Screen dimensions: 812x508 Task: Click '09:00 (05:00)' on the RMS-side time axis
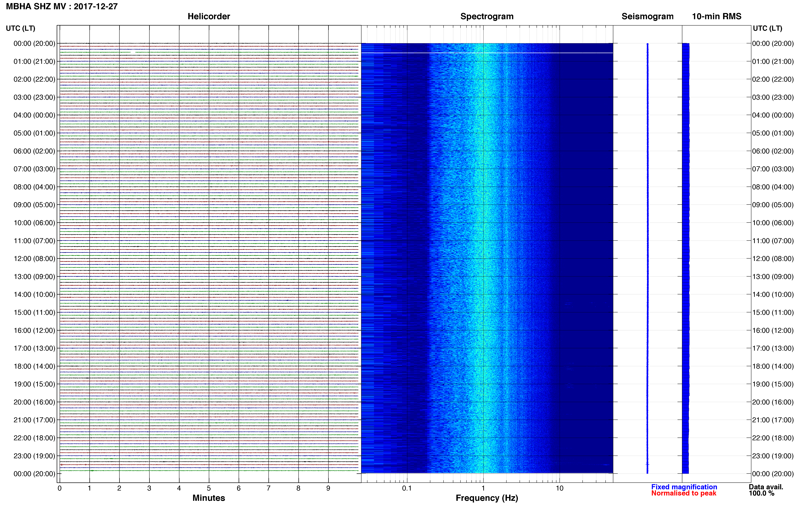(773, 205)
